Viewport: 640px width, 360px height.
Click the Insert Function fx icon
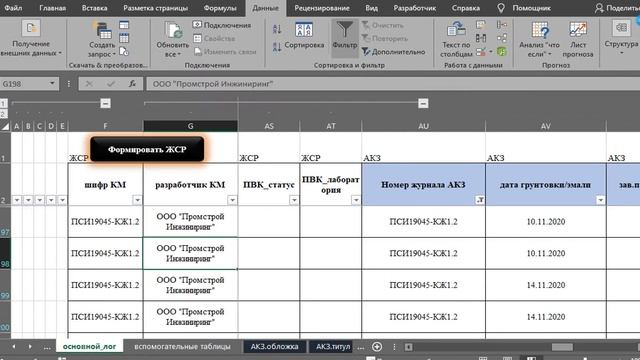[132, 84]
